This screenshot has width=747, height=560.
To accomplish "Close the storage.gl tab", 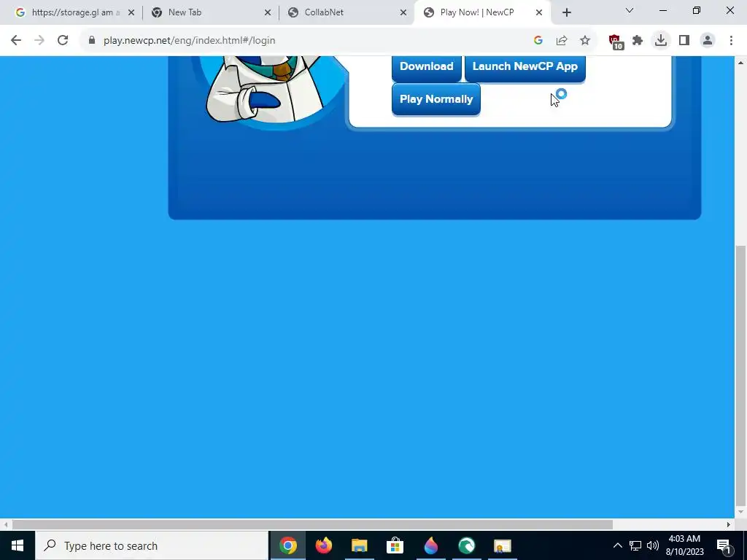I will coord(131,12).
